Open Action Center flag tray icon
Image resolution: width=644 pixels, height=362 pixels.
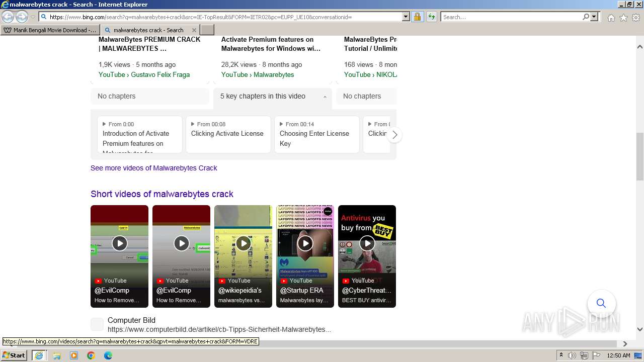[x=596, y=355]
